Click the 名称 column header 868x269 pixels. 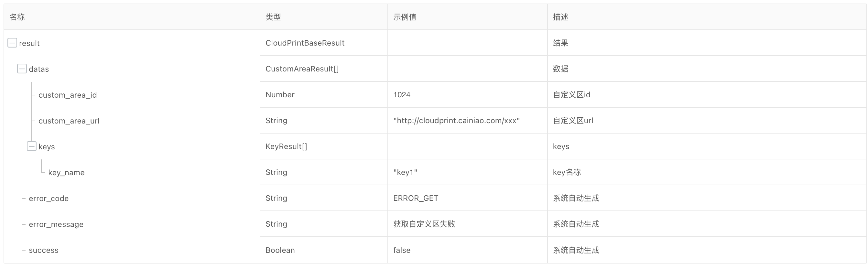point(17,17)
